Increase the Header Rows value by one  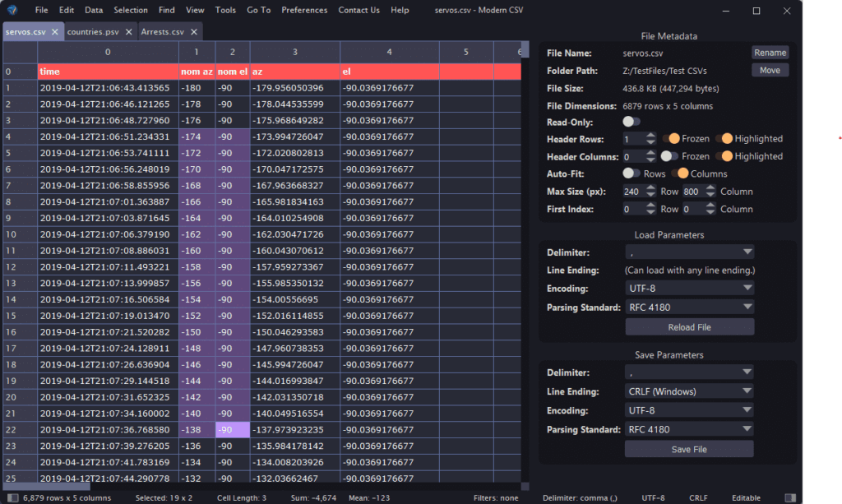coord(651,136)
